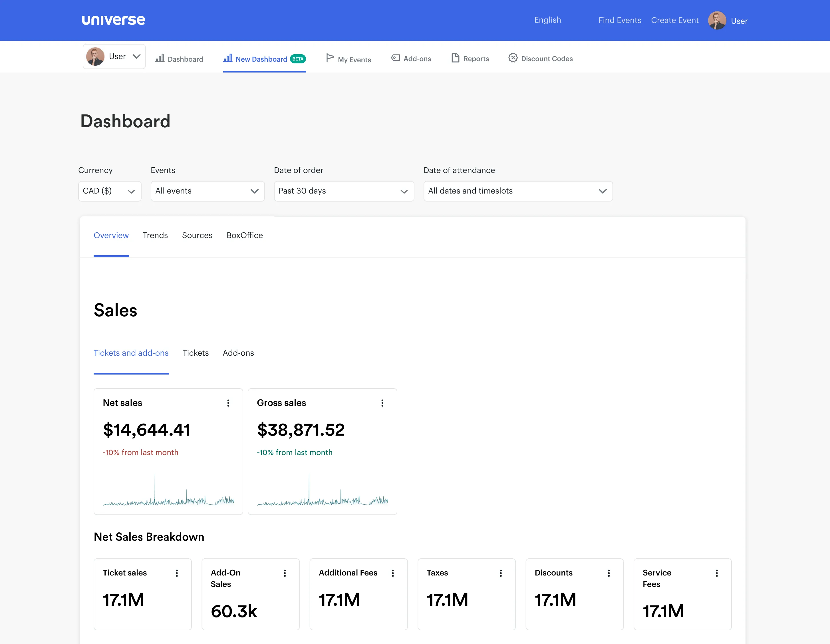The height and width of the screenshot is (644, 830).
Task: Open Service Fees card options menu
Action: tap(716, 573)
